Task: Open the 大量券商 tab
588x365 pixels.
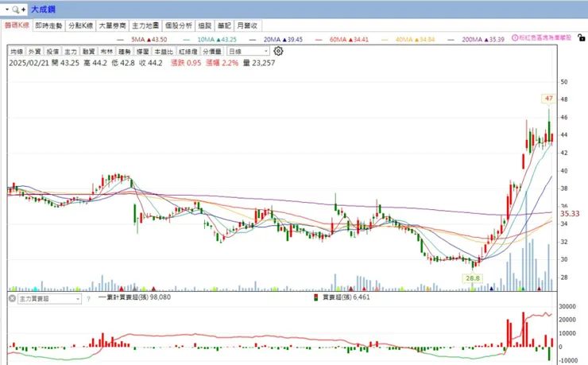Action: tap(112, 25)
